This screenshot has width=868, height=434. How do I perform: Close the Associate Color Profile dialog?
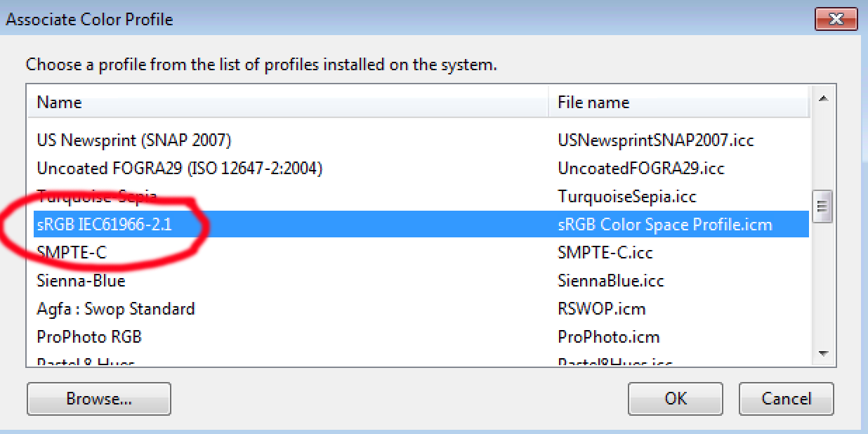click(x=836, y=19)
